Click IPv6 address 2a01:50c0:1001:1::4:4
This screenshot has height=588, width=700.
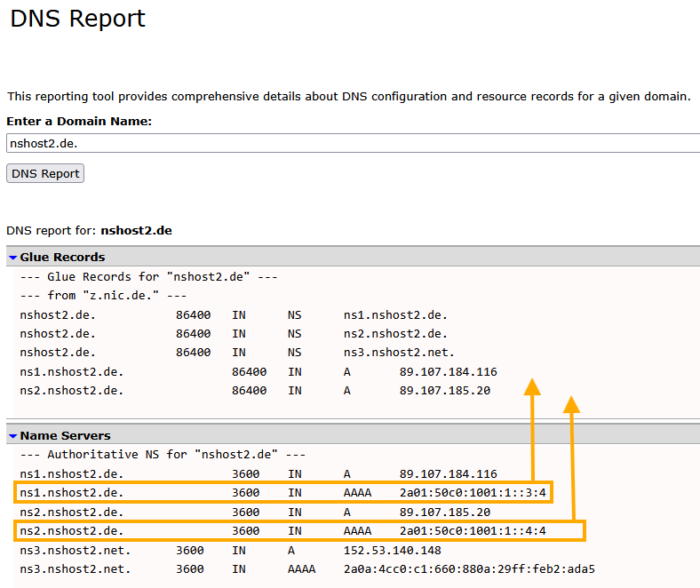click(x=473, y=531)
